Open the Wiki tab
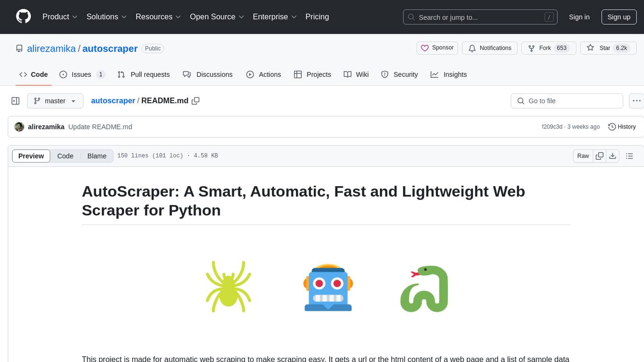 pyautogui.click(x=356, y=74)
